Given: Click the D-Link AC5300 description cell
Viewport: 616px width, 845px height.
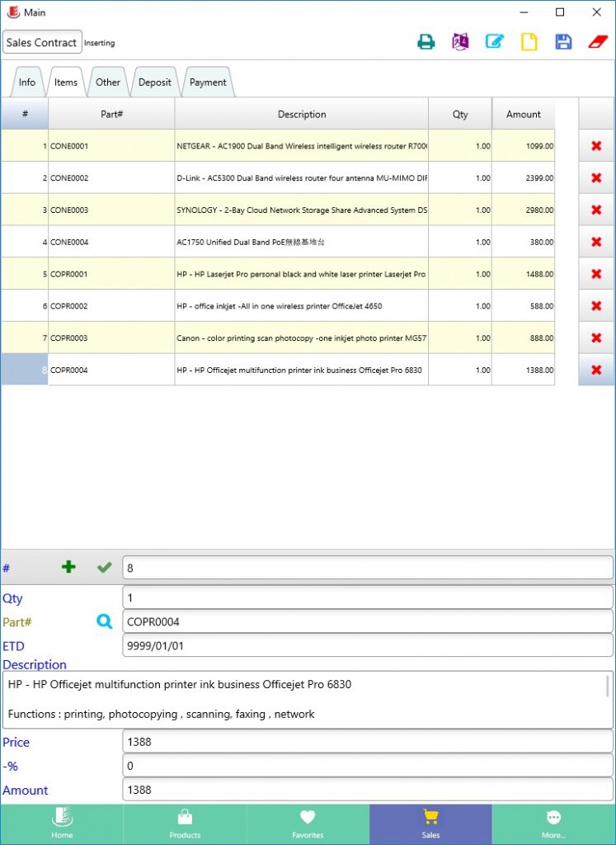Looking at the screenshot, I should tap(302, 178).
